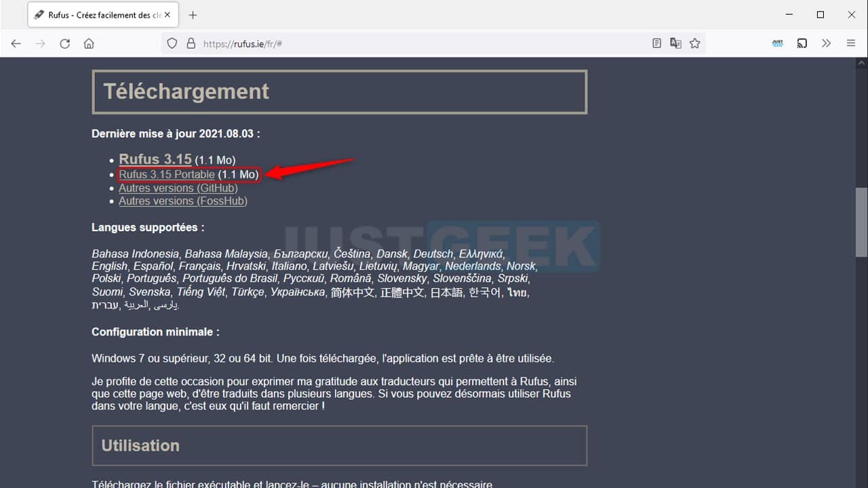The image size is (868, 488).
Task: Open the Firefox hamburger menu
Action: [x=851, y=43]
